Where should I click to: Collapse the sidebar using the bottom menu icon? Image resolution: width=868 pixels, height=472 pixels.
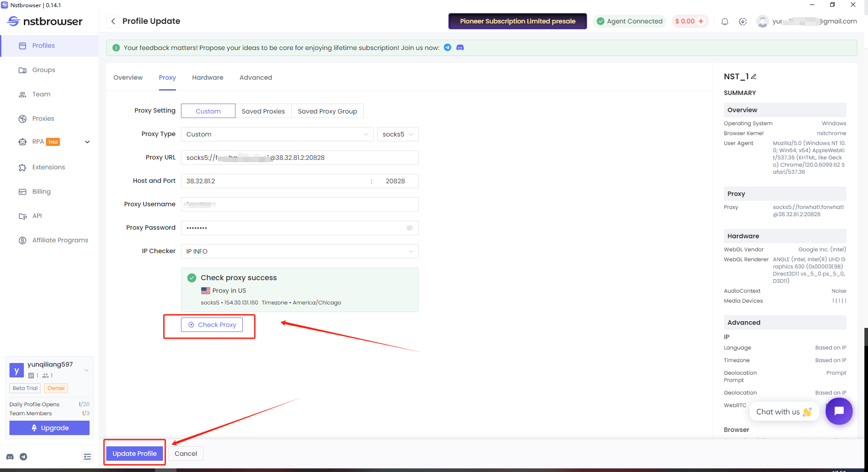tap(87, 457)
